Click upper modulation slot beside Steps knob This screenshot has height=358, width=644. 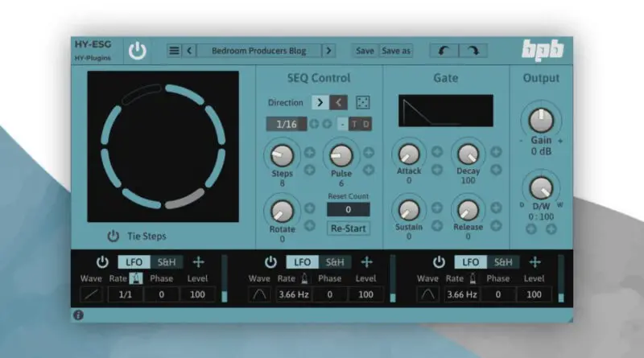click(x=310, y=153)
